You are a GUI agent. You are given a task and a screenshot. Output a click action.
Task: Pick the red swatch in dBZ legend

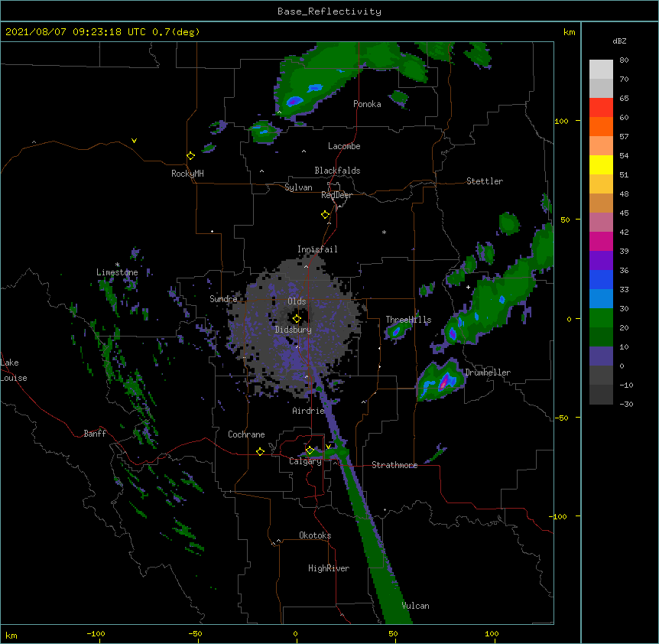coord(601,107)
